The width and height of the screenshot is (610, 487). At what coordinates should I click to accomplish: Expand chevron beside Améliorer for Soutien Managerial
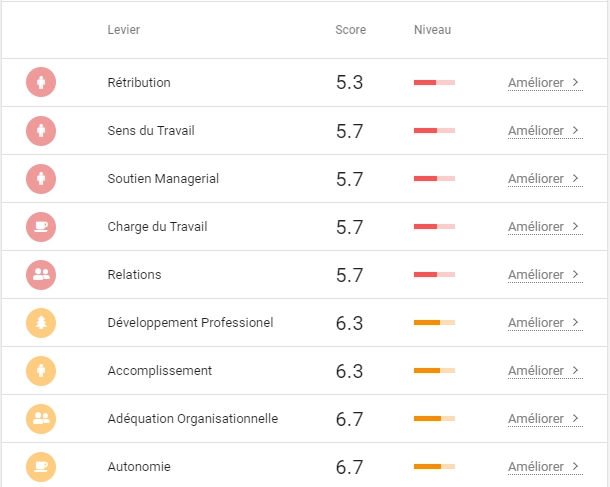[575, 178]
